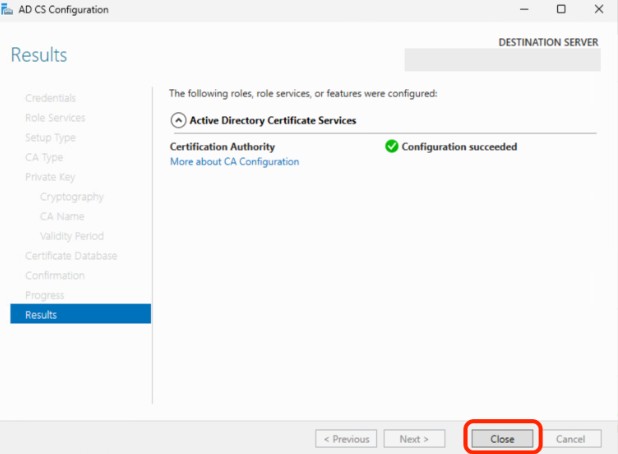
Task: Click the DESTINATION SERVER label
Action: coord(548,42)
